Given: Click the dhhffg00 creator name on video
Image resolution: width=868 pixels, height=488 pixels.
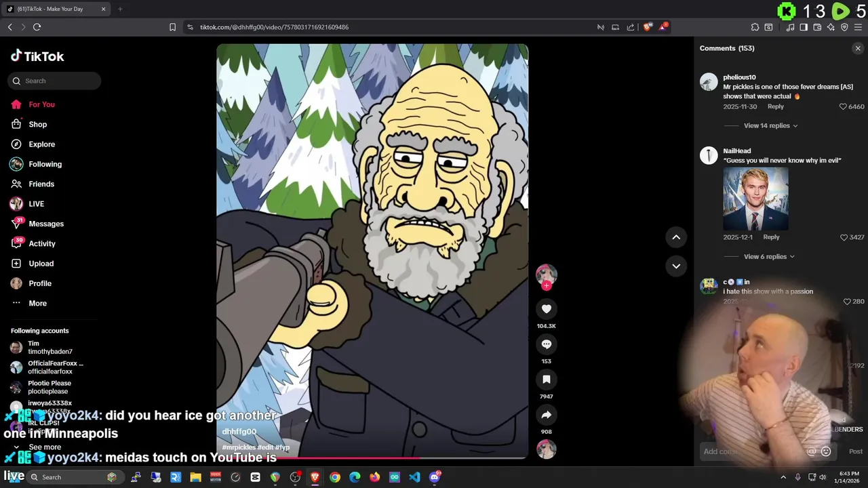Looking at the screenshot, I should 239,432.
